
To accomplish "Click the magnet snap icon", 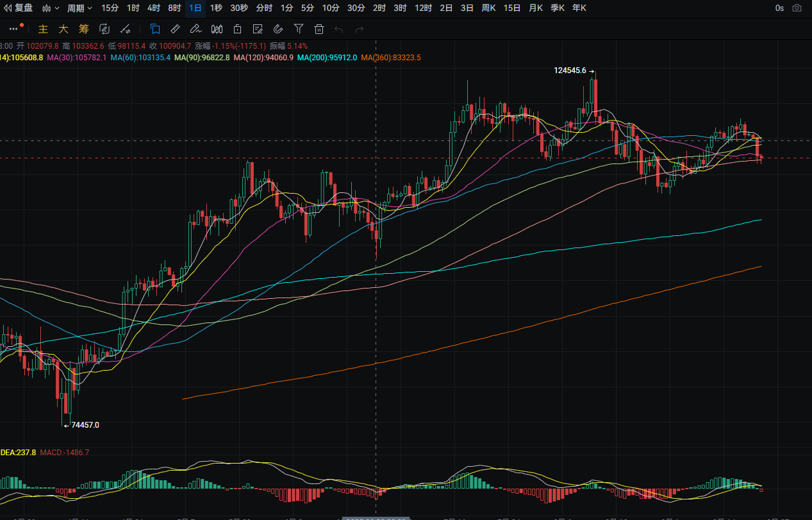I will click(x=278, y=29).
